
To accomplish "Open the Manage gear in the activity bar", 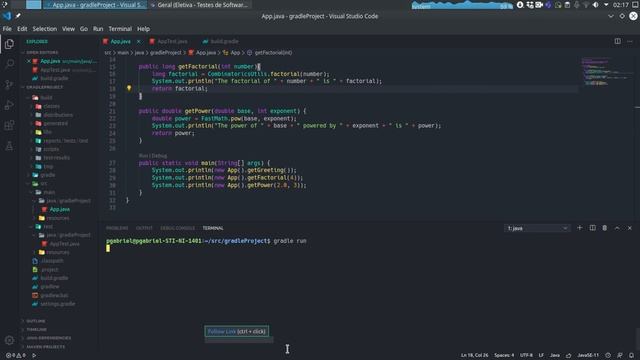I will point(9,340).
